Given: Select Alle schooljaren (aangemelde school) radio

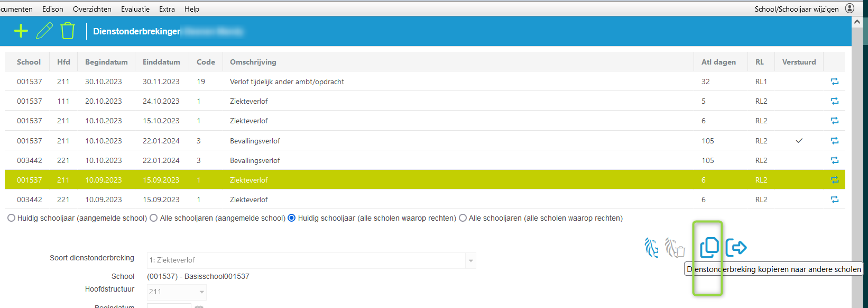Looking at the screenshot, I should tap(154, 218).
